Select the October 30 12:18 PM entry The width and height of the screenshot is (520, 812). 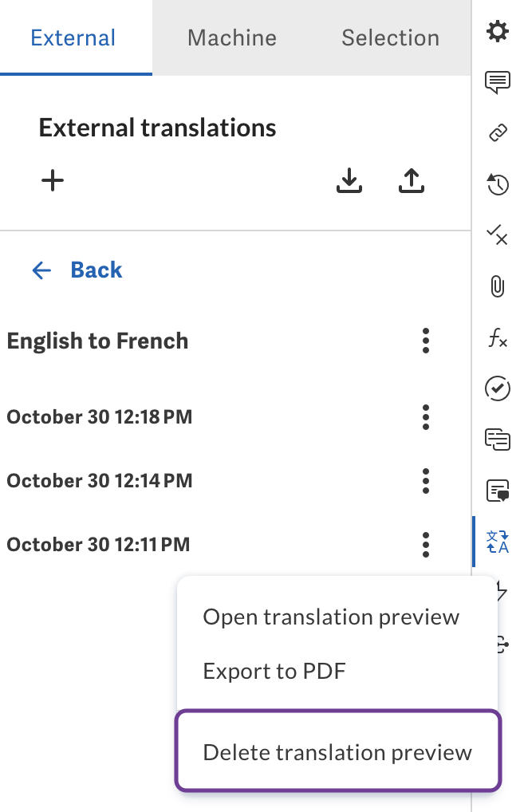99,417
